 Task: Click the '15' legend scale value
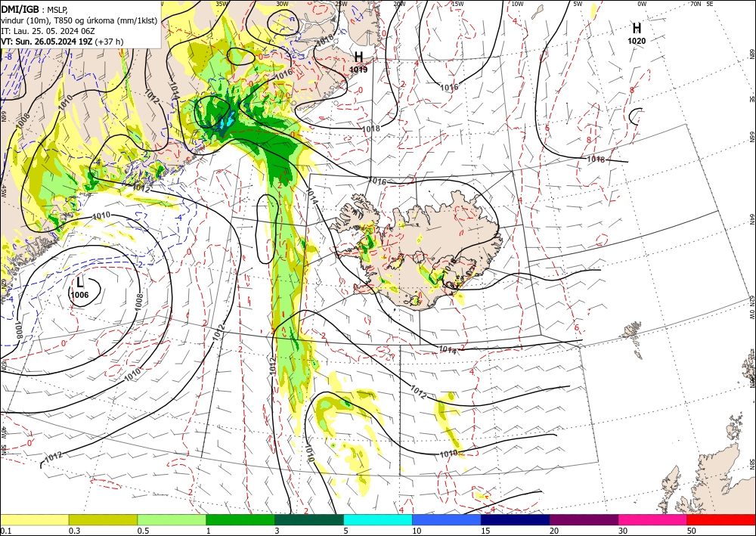click(485, 531)
